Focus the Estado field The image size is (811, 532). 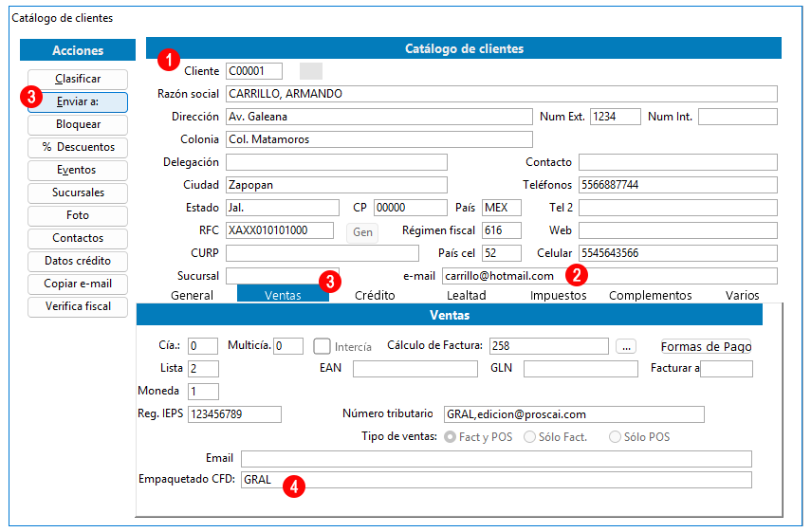pyautogui.click(x=283, y=208)
